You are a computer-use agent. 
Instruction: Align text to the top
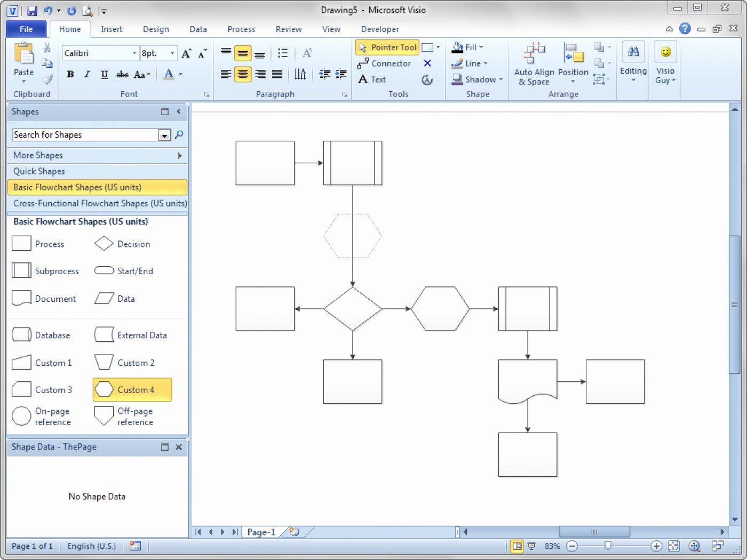[226, 52]
